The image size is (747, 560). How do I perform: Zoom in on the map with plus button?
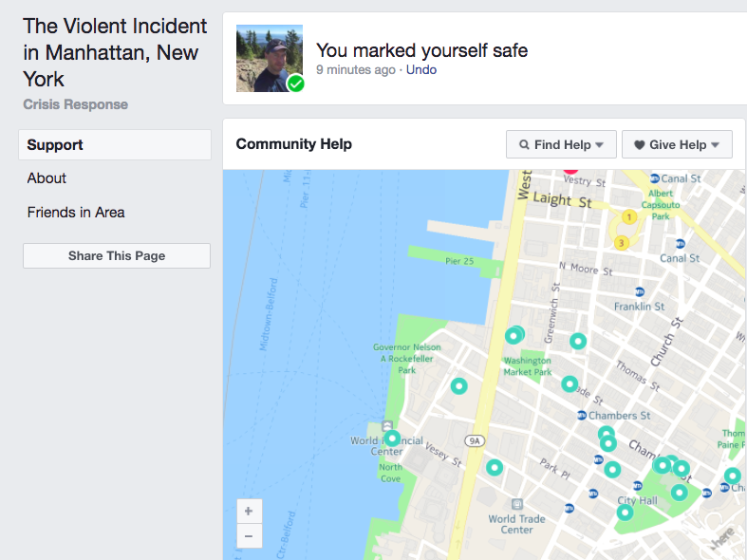tap(248, 512)
